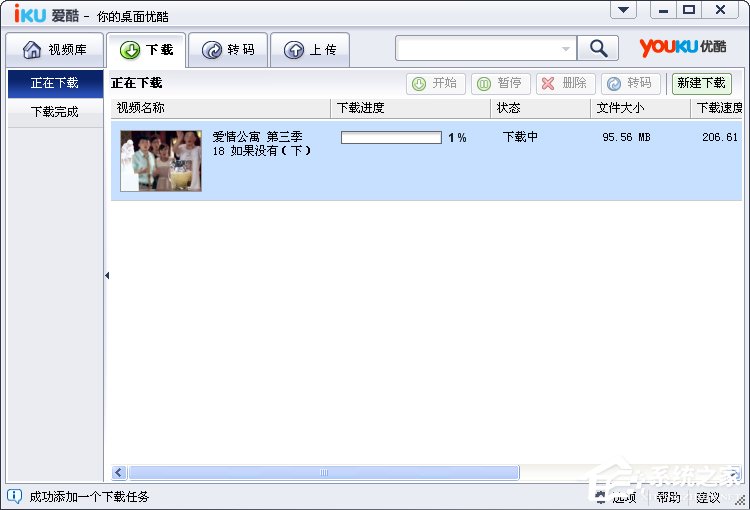Click the info icon in status bar
750x510 pixels.
pos(14,497)
